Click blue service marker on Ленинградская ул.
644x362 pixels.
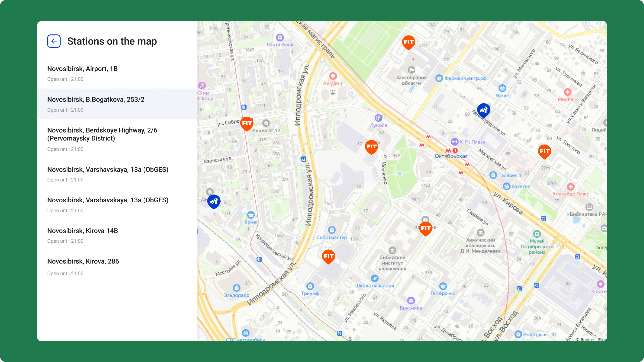(484, 110)
